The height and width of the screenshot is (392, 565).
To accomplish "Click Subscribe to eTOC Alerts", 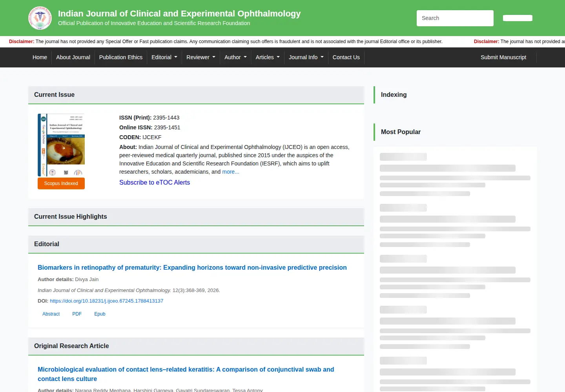I will tap(155, 182).
